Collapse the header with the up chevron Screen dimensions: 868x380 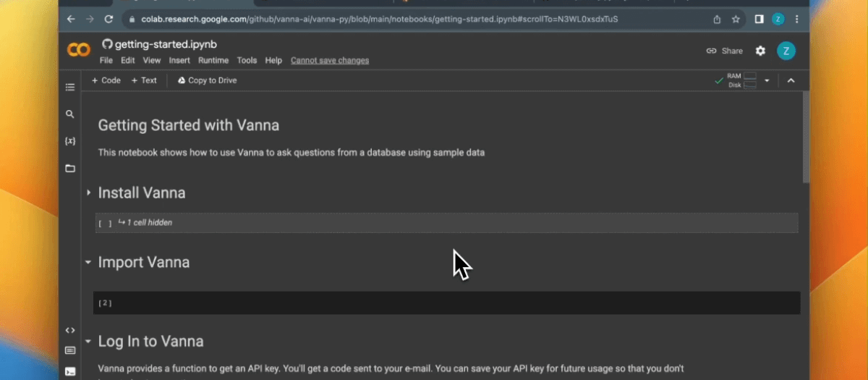pyautogui.click(x=791, y=80)
